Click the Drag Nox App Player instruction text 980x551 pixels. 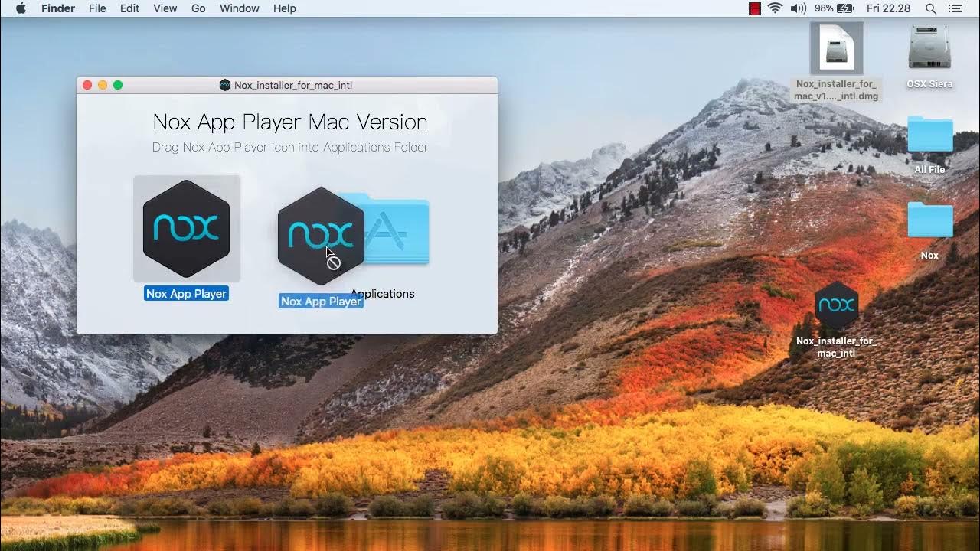pos(290,147)
